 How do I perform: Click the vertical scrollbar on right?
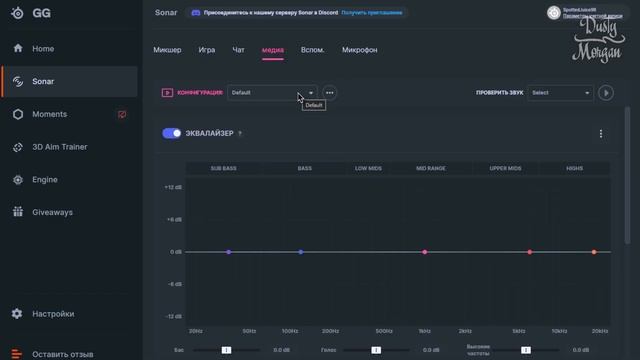(x=627, y=176)
